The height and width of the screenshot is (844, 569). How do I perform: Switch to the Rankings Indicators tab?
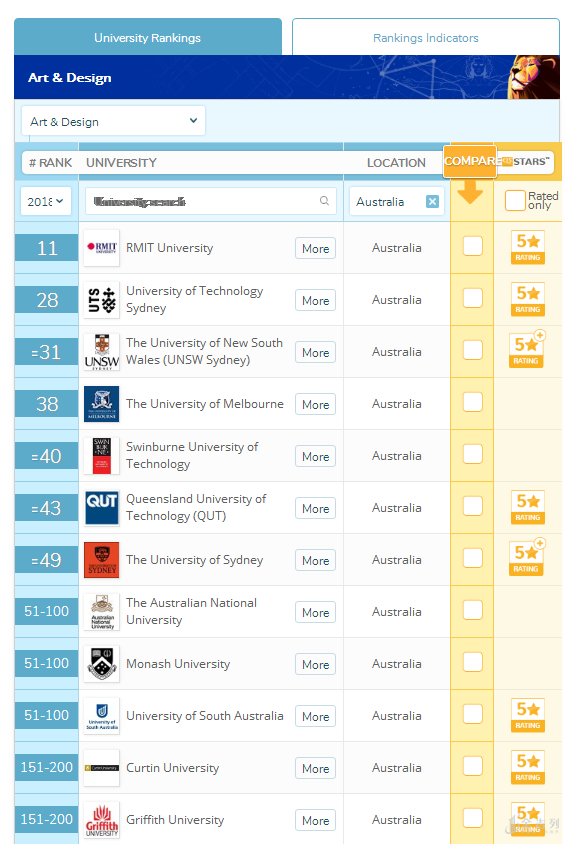pos(426,37)
